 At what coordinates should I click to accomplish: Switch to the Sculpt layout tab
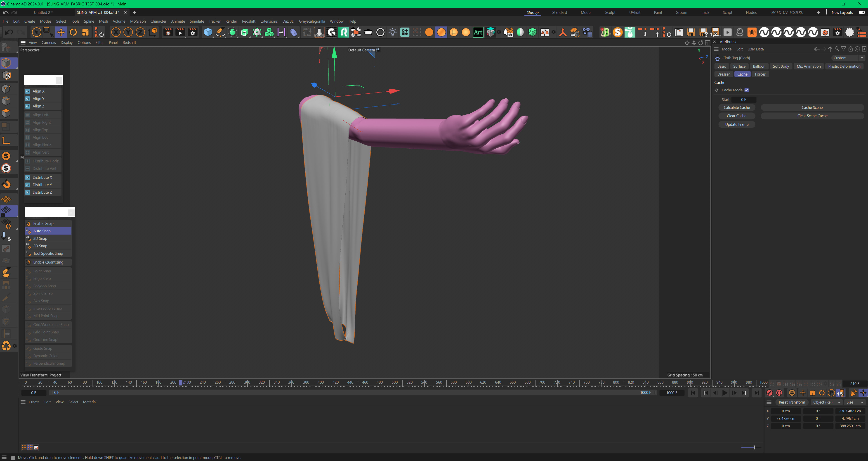coord(610,12)
